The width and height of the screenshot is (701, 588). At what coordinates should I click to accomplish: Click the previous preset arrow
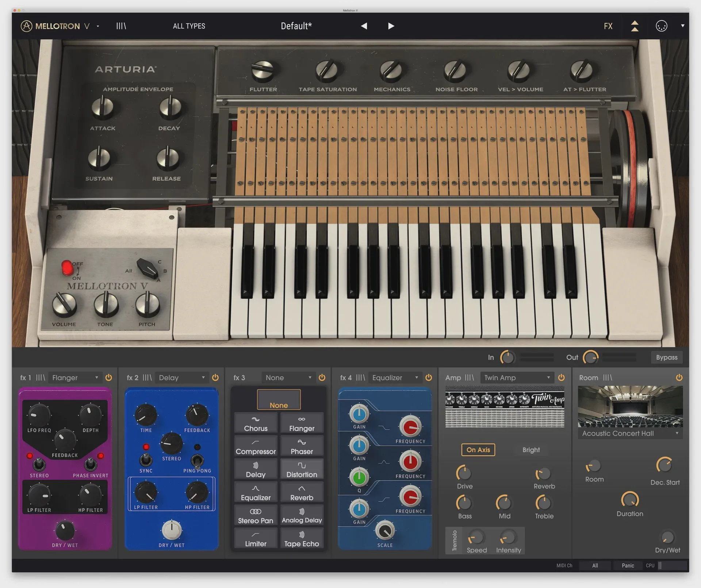(x=364, y=26)
